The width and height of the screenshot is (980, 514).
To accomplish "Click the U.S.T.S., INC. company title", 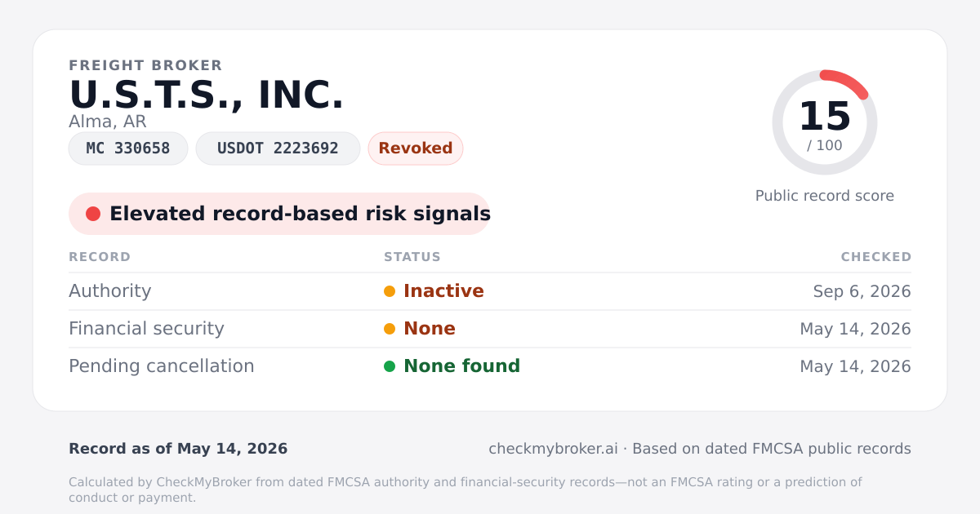I will pos(207,95).
